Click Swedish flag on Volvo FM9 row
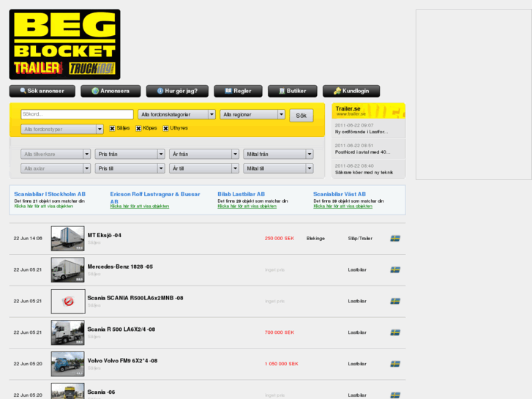This screenshot has width=532, height=399. [395, 364]
